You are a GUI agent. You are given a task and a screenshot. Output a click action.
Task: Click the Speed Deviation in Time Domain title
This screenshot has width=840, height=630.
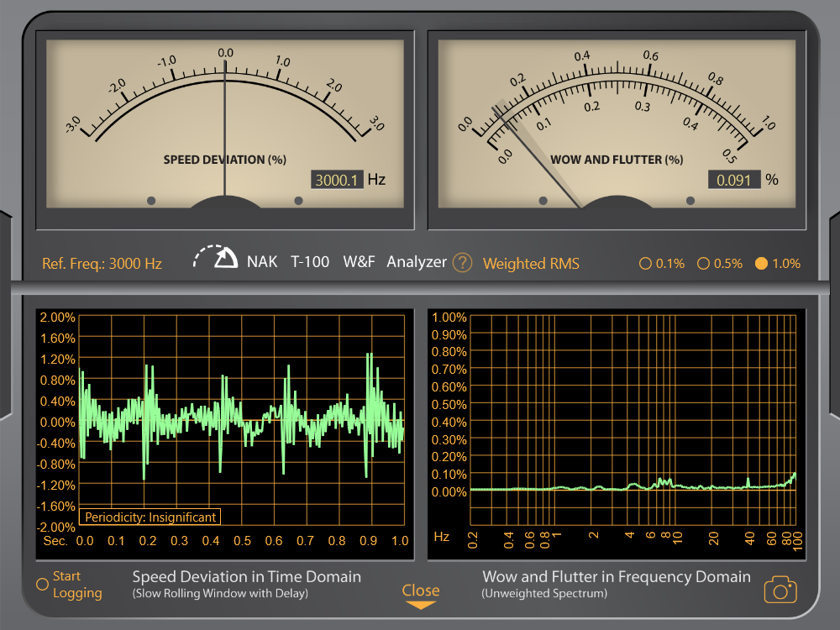tap(246, 576)
